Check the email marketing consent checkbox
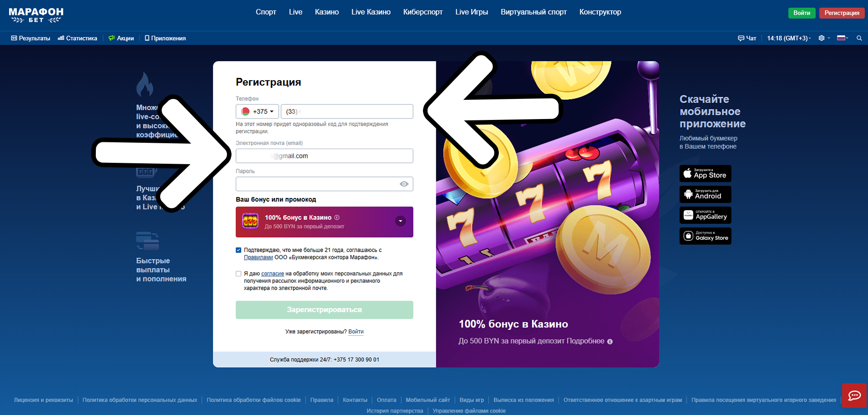This screenshot has height=415, width=868. [x=238, y=274]
